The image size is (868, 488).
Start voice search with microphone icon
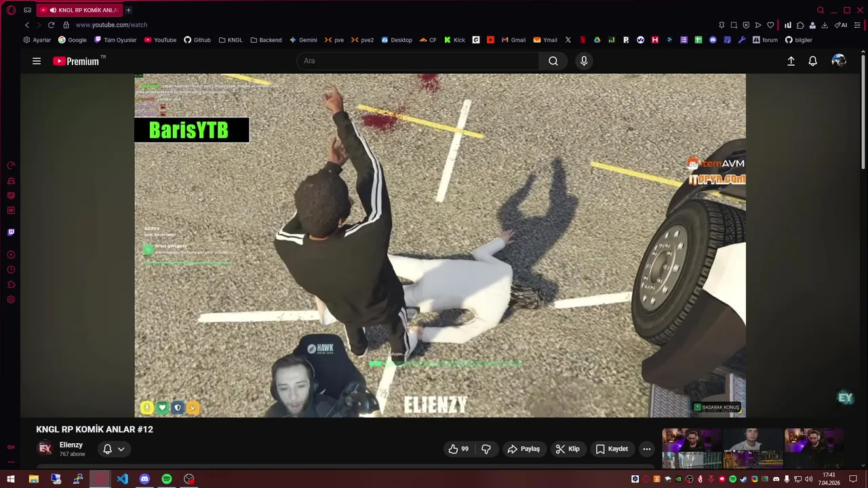(584, 61)
